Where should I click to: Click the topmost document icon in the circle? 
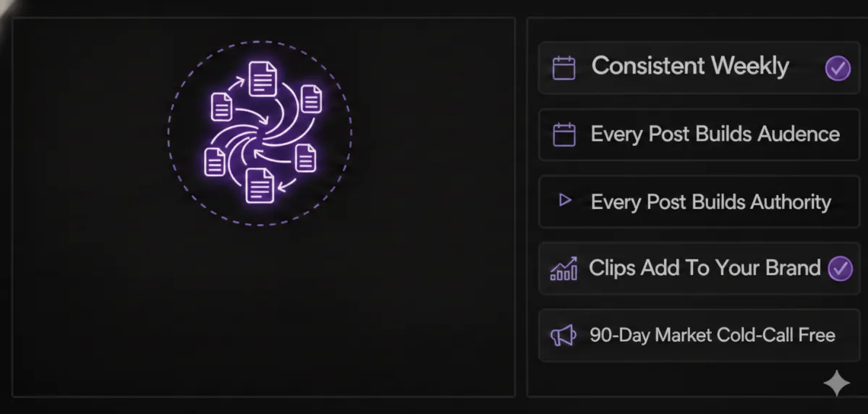pos(263,78)
